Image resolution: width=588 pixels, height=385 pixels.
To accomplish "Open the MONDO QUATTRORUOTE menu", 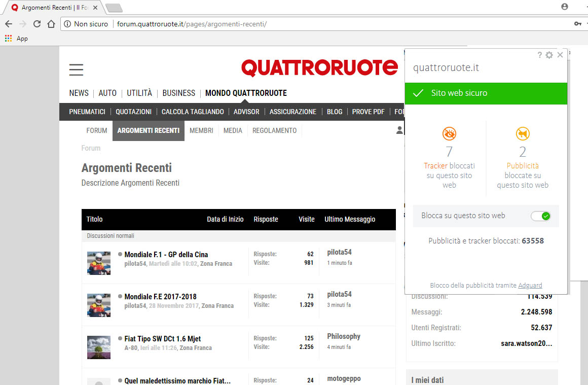I will (246, 93).
